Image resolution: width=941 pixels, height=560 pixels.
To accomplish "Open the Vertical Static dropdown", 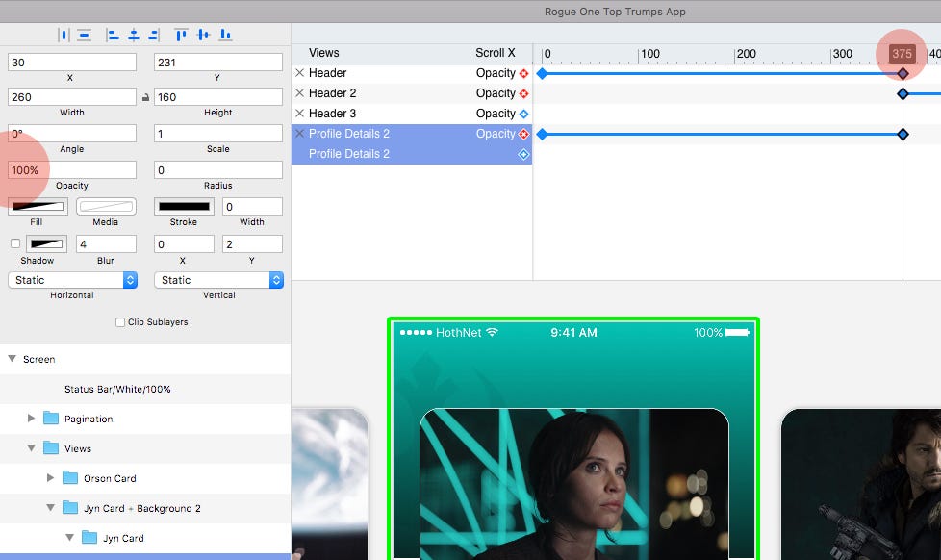I will pyautogui.click(x=218, y=280).
